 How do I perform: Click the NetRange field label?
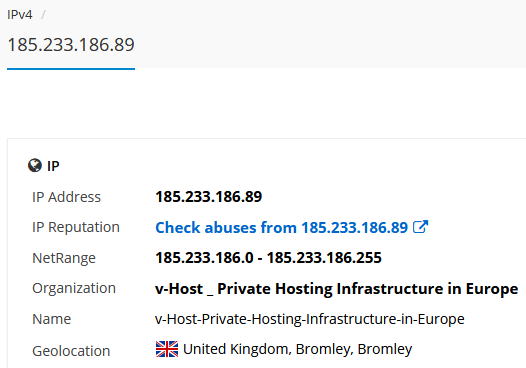click(x=64, y=258)
